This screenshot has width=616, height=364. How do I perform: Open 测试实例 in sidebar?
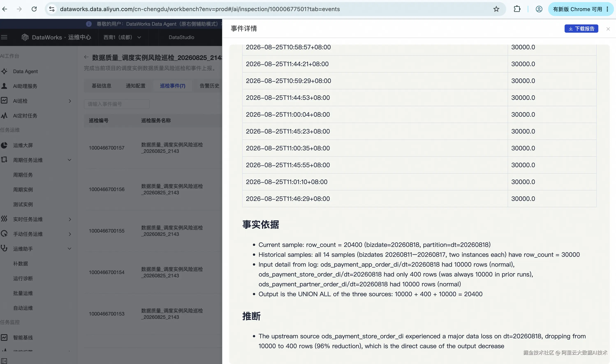[x=23, y=204]
